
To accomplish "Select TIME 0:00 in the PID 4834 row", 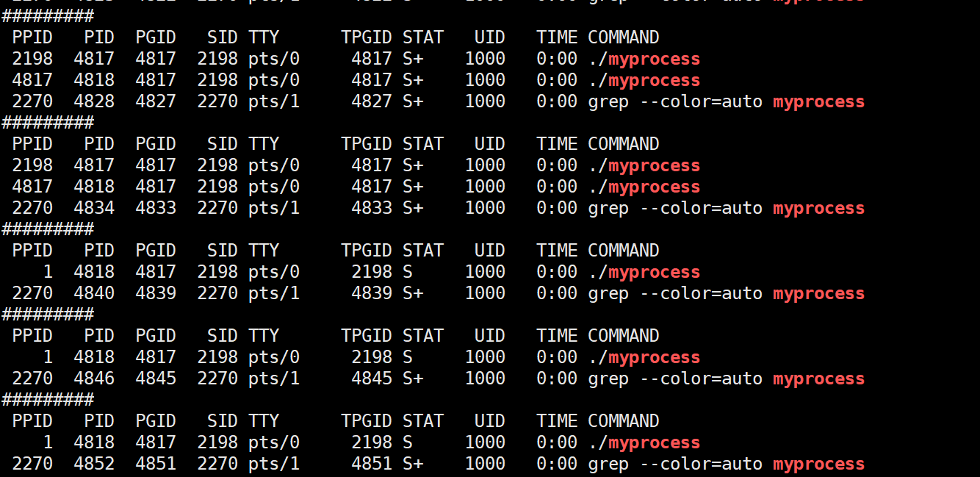I will (557, 208).
